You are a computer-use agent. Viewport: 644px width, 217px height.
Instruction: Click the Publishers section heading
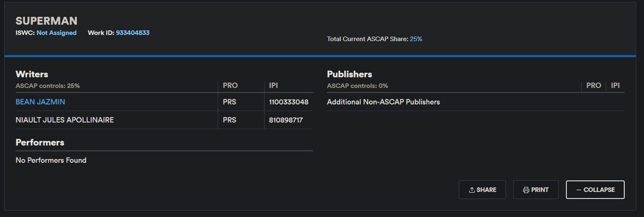(x=349, y=74)
